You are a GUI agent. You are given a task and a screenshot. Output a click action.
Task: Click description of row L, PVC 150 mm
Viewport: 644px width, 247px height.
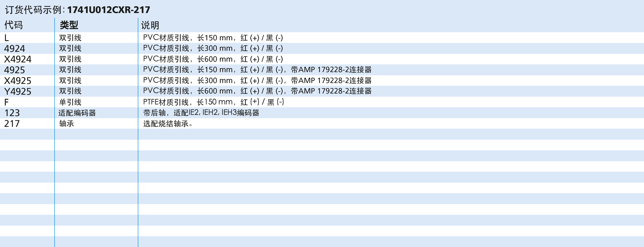tap(213, 38)
